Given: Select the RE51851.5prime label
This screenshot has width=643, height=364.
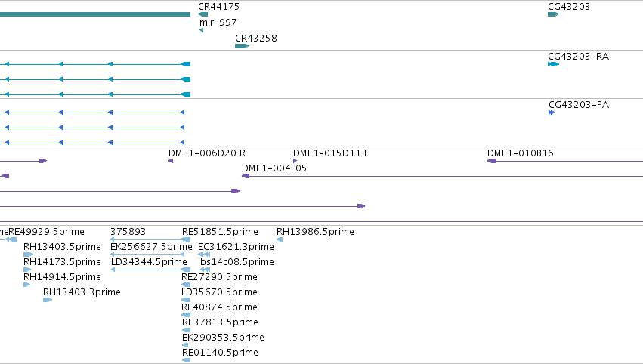Looking at the screenshot, I should point(220,232).
